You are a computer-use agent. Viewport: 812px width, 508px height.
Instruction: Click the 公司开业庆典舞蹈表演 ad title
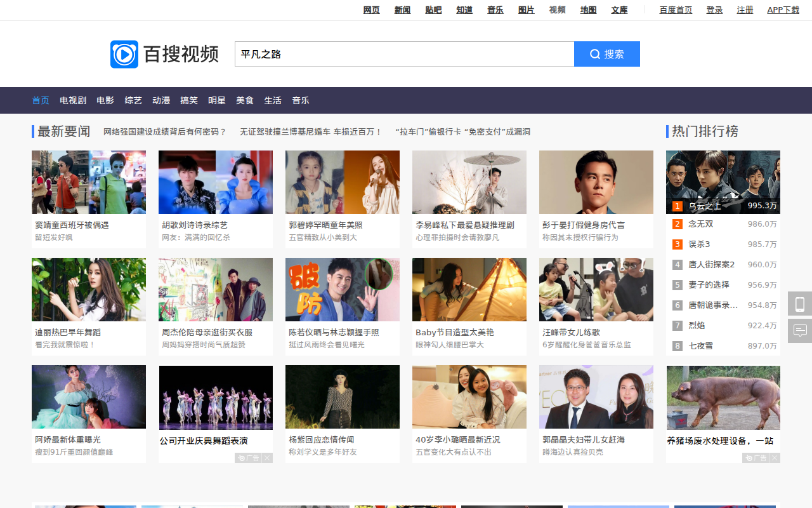[204, 441]
